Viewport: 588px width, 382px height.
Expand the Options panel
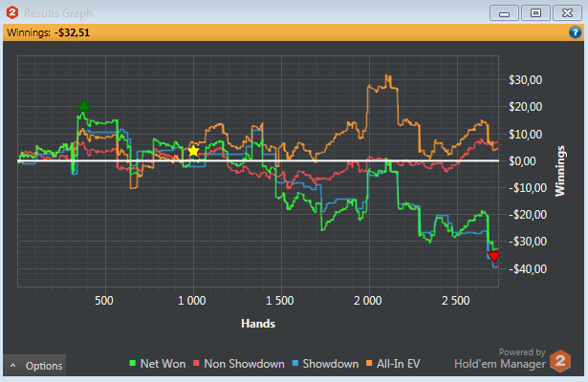[x=34, y=366]
